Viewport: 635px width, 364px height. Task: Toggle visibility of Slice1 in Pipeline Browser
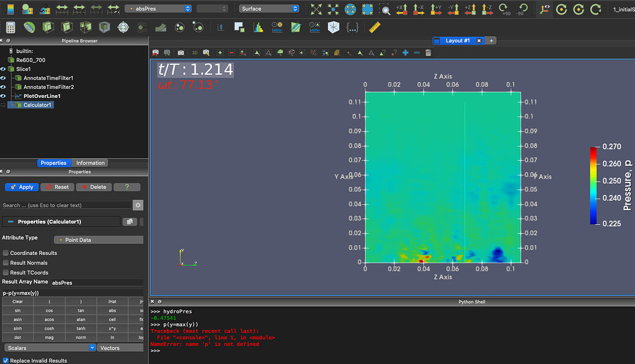click(x=4, y=69)
